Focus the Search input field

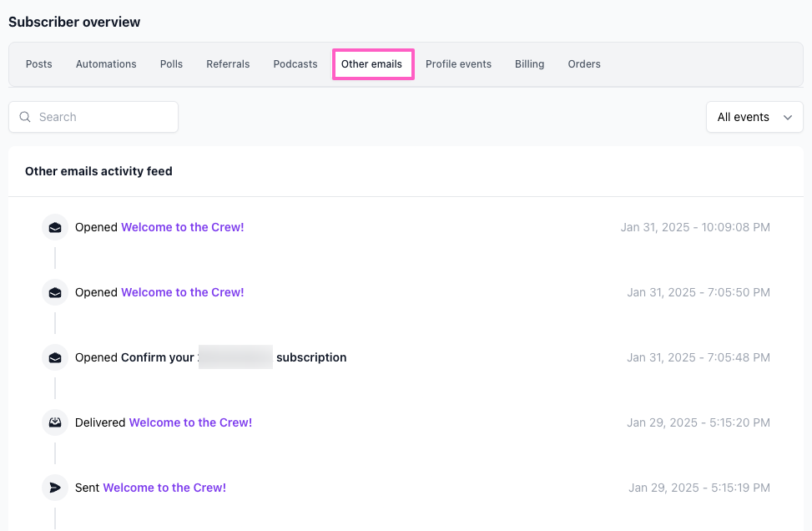93,117
